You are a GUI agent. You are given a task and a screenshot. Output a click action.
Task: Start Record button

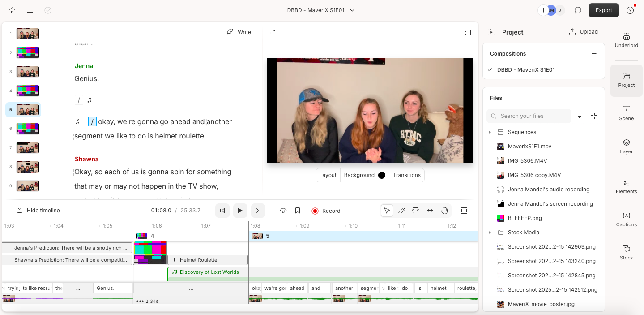[x=326, y=211]
